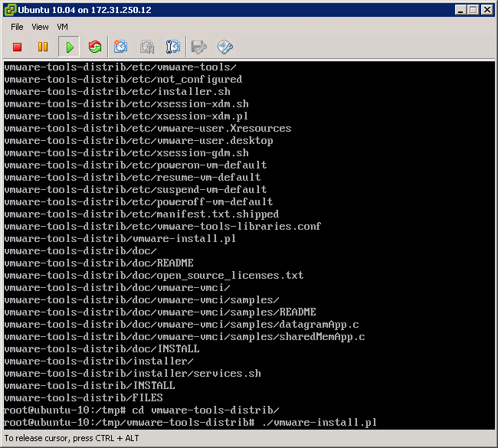
Task: Click the etc/xsession-xdm.pl line
Action: pos(126,116)
